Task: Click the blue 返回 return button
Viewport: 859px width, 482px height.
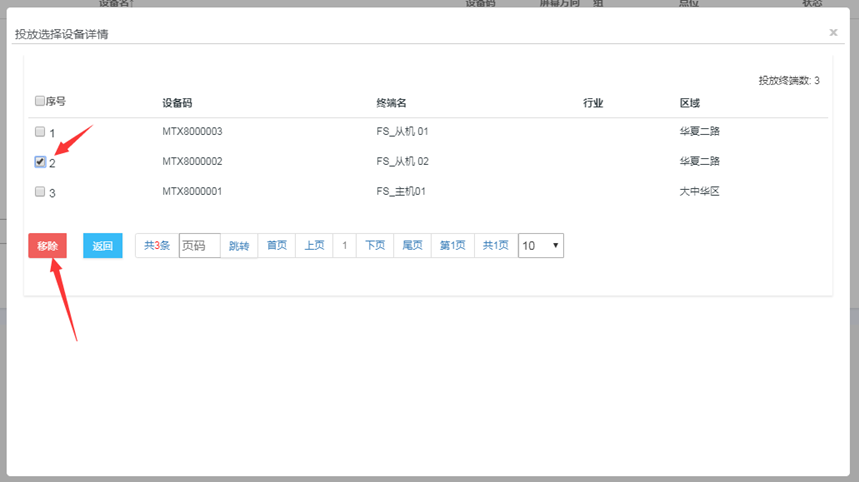Action: pyautogui.click(x=102, y=246)
